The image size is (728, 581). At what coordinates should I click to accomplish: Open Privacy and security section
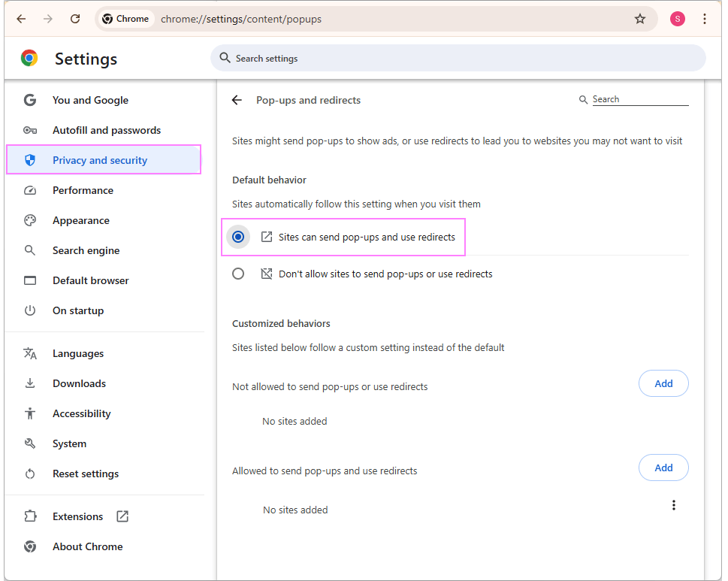point(104,160)
